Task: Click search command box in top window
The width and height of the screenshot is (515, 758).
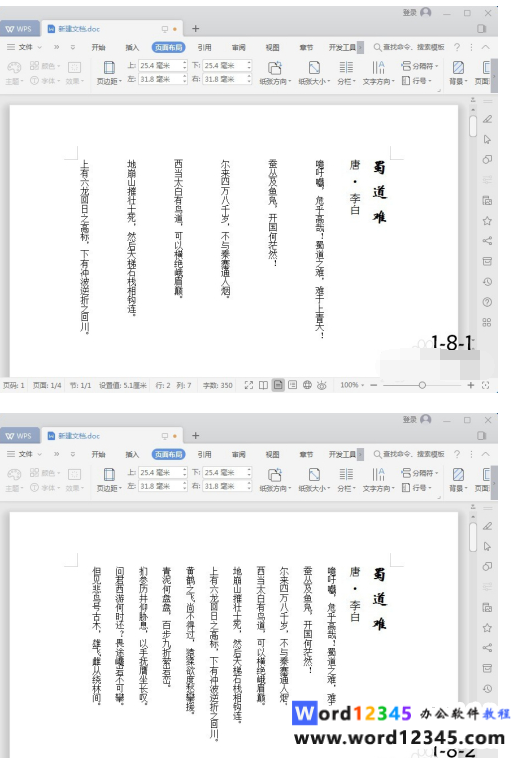Action: click(x=409, y=47)
